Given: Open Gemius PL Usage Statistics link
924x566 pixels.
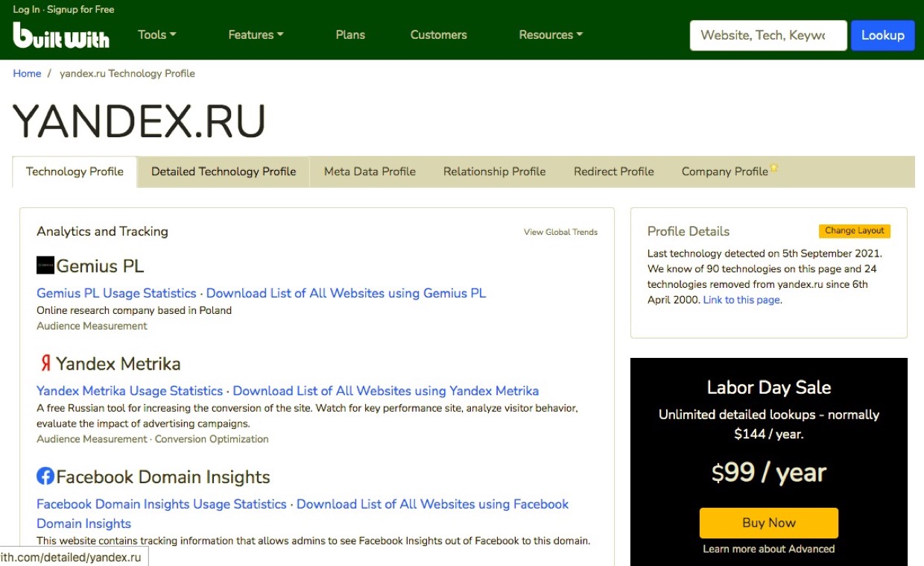Looking at the screenshot, I should pos(116,293).
